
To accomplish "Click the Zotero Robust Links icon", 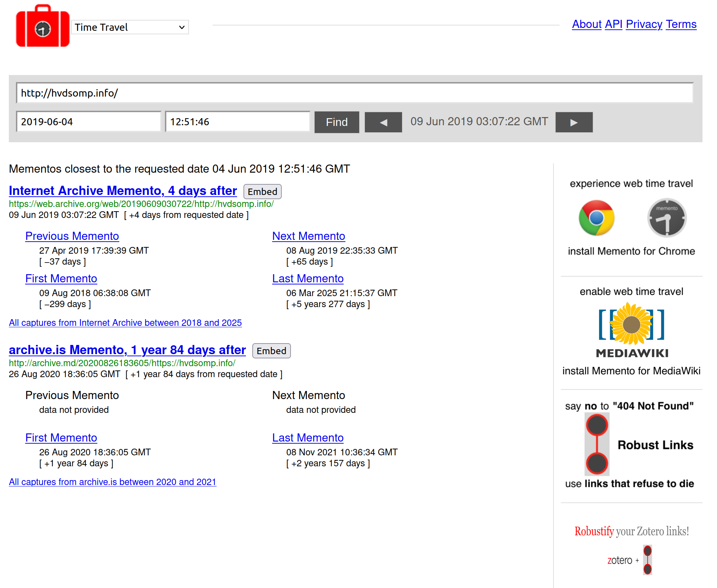I will point(647,560).
